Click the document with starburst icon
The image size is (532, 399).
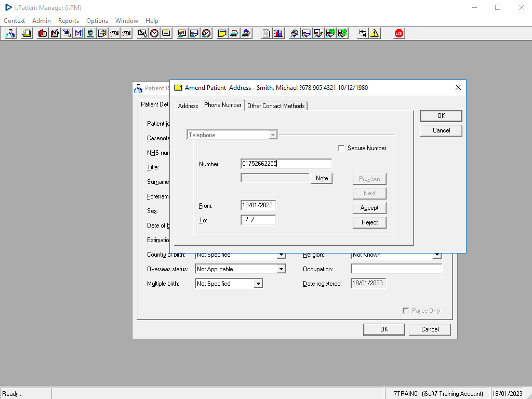coord(102,33)
